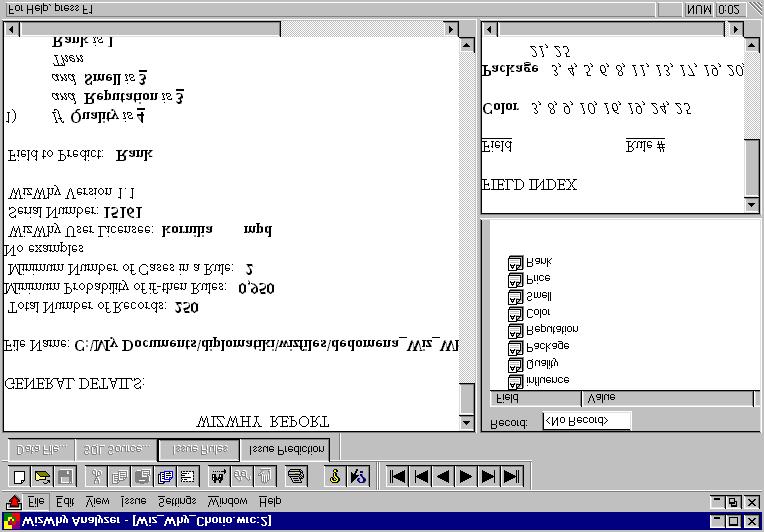This screenshot has height=532, width=764.
Task: Click the Copy toolbar icon beside scissors
Action: tap(119, 476)
